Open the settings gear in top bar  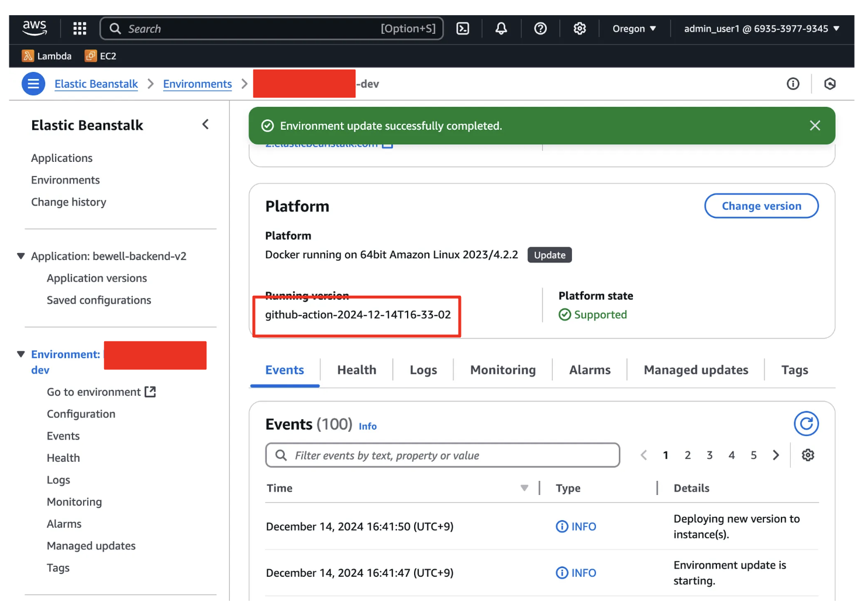point(580,28)
